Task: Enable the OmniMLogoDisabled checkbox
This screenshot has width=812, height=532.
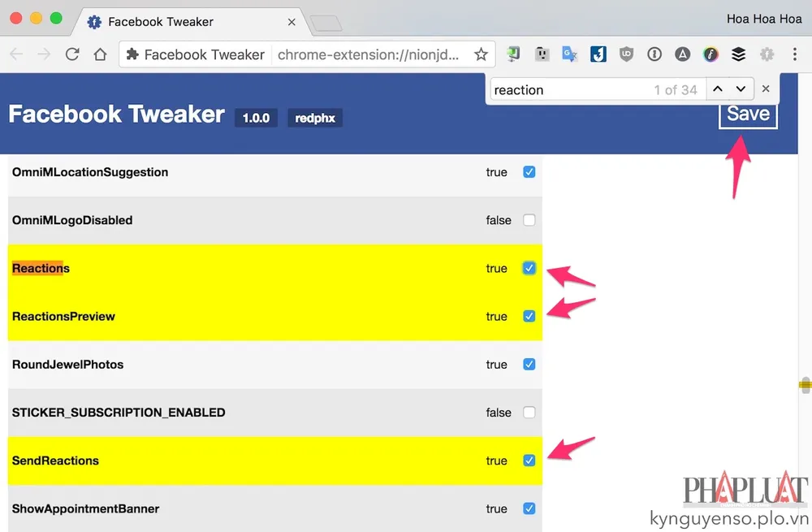Action: 529,220
